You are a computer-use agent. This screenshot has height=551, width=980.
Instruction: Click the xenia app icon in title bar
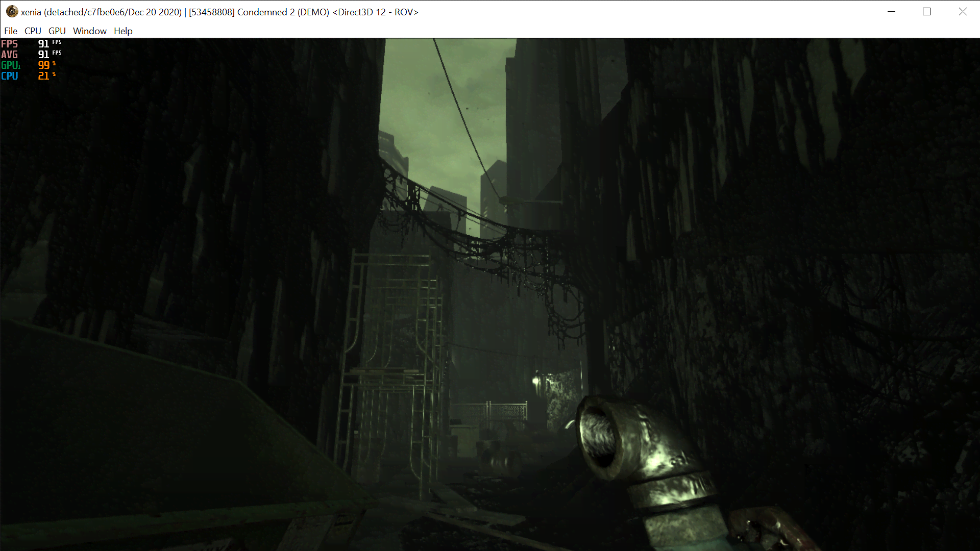(x=12, y=12)
